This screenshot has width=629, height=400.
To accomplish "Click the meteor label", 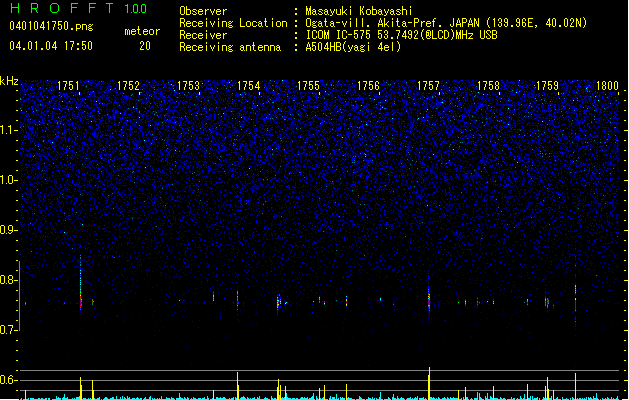I will pyautogui.click(x=142, y=31).
